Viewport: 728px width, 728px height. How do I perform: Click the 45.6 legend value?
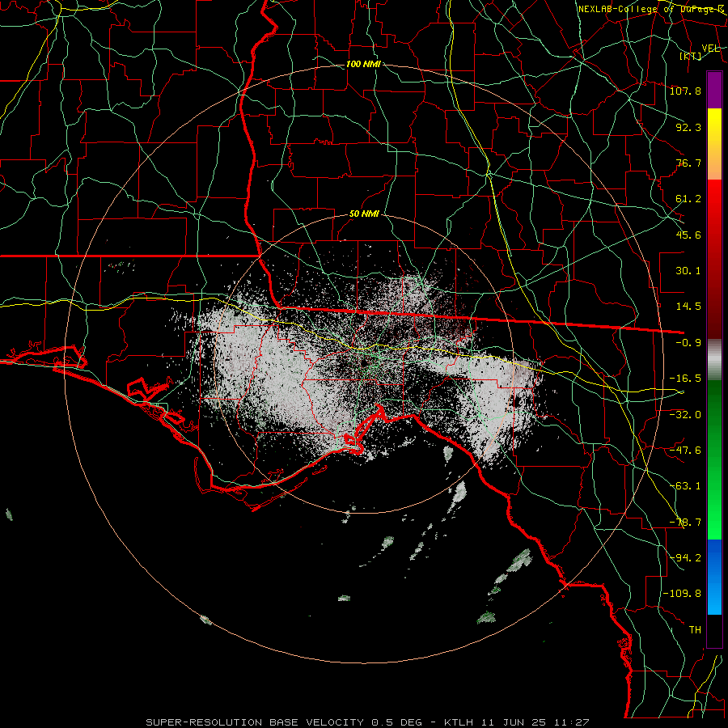688,235
